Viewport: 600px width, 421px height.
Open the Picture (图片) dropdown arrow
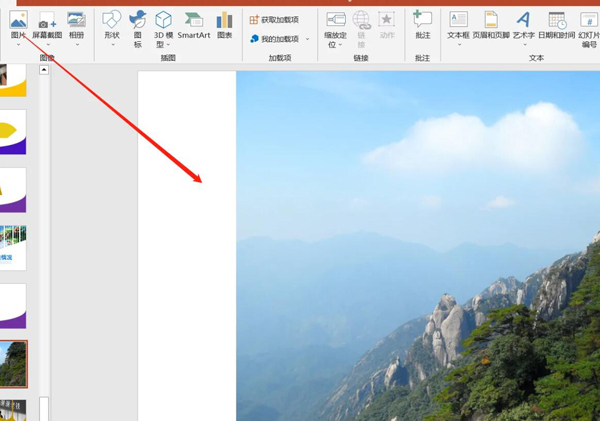coord(18,45)
